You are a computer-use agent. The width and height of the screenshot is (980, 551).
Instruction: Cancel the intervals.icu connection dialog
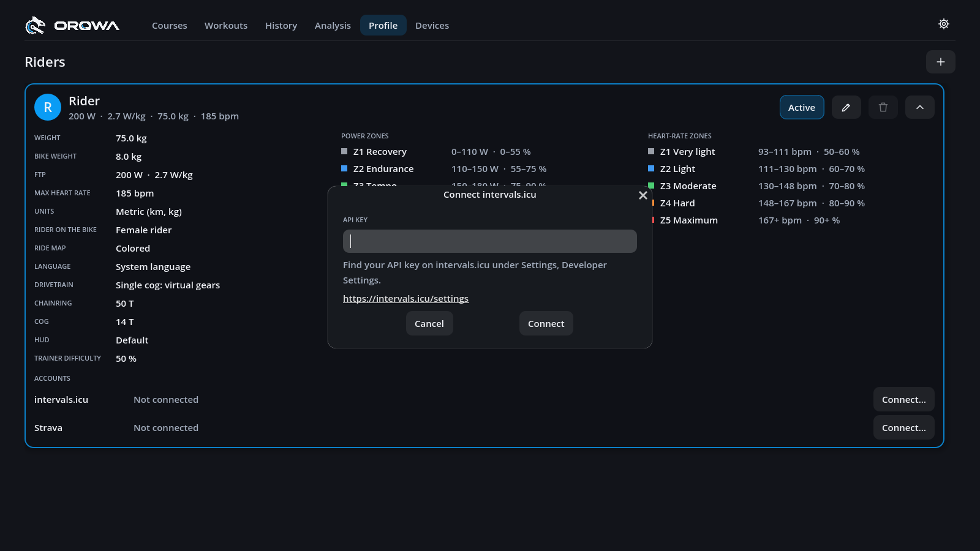pyautogui.click(x=429, y=323)
